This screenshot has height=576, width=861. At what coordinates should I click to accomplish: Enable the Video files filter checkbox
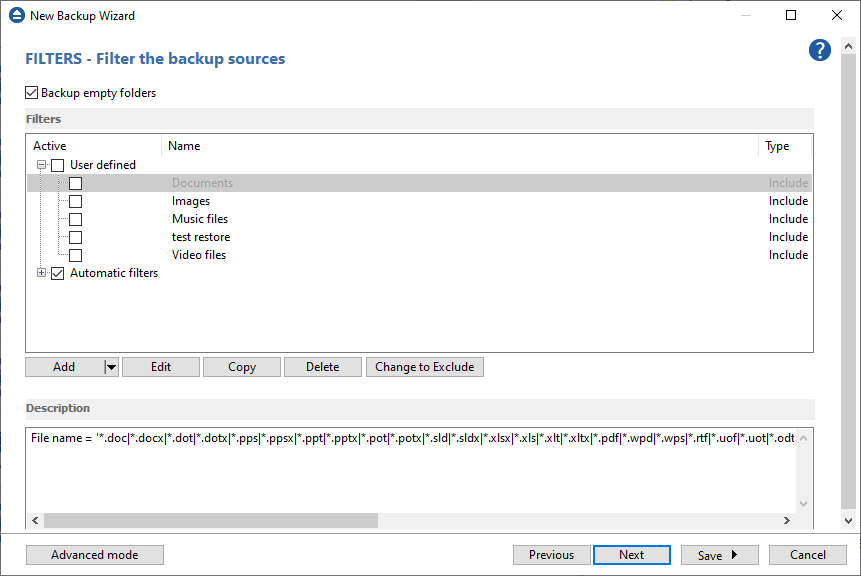tap(75, 255)
